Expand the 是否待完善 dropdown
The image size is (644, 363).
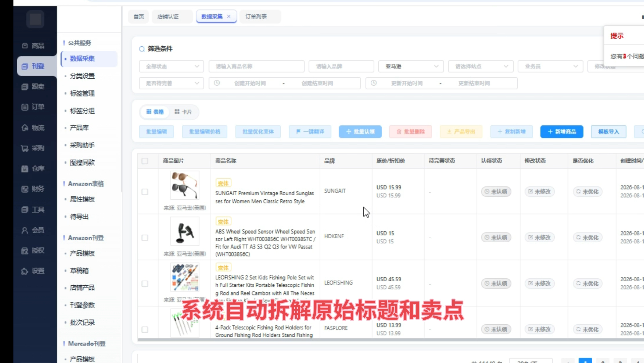(x=171, y=83)
